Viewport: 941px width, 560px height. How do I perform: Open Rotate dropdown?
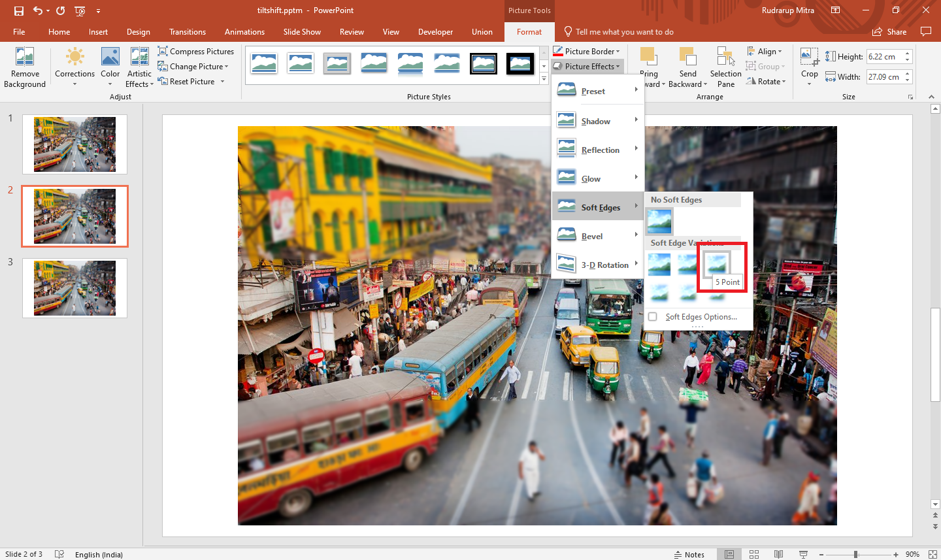click(766, 81)
